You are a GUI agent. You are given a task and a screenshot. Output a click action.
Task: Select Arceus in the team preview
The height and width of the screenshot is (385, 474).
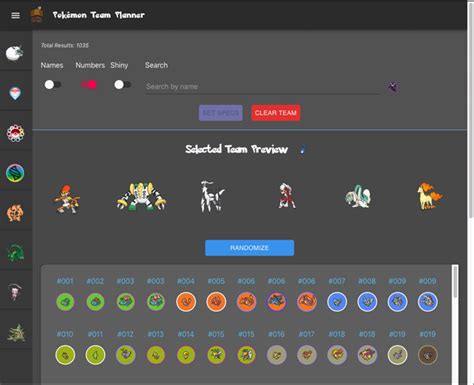(x=212, y=196)
